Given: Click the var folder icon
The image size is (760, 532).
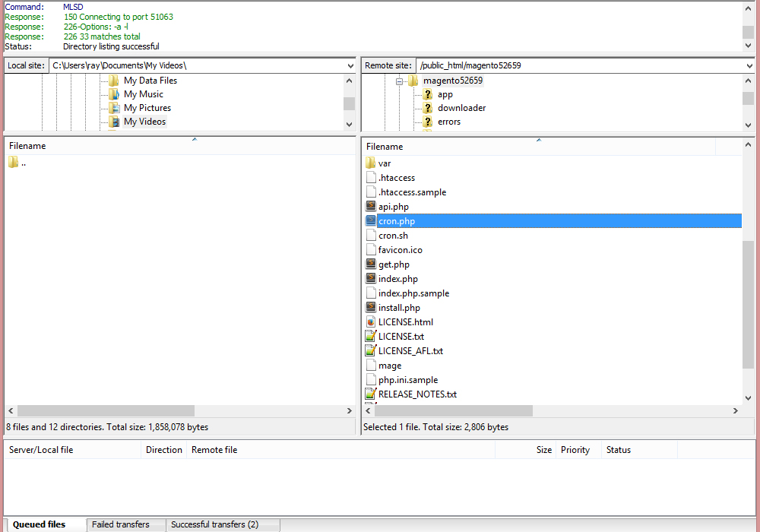Looking at the screenshot, I should [371, 163].
